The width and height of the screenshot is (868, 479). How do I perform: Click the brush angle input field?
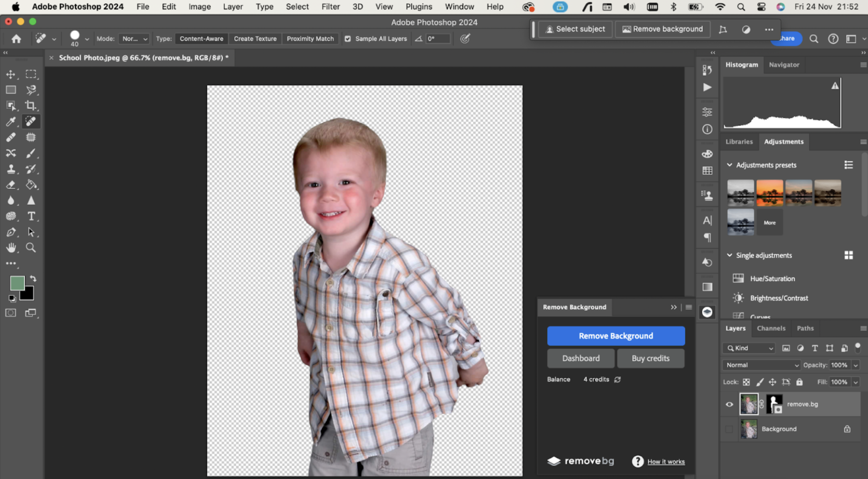(438, 39)
